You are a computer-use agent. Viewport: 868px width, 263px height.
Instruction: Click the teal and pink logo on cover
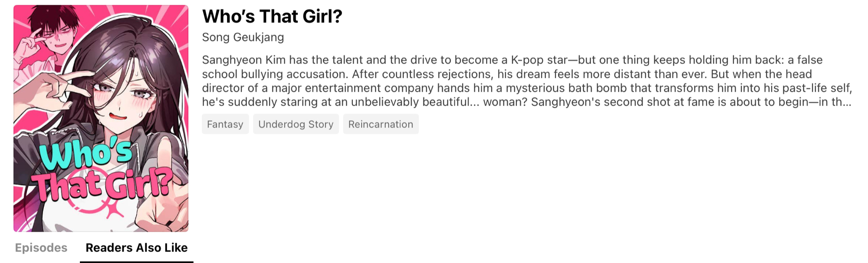pos(100,172)
